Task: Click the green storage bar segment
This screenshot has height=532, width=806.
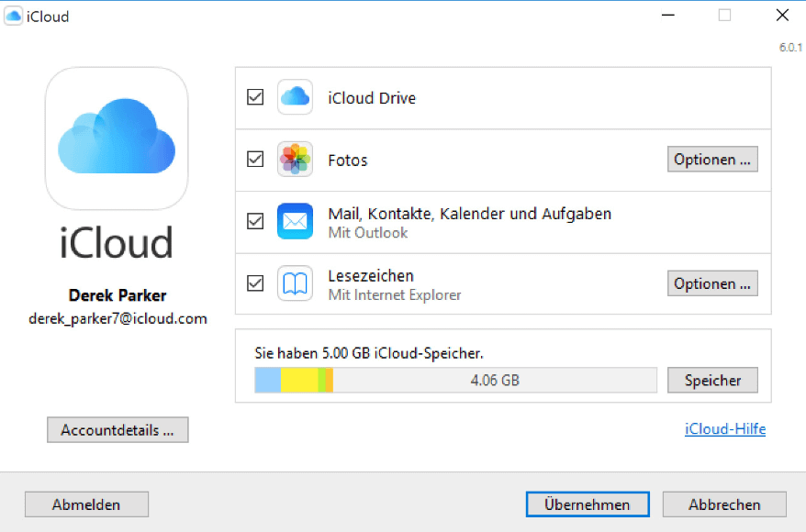Action: [x=322, y=380]
